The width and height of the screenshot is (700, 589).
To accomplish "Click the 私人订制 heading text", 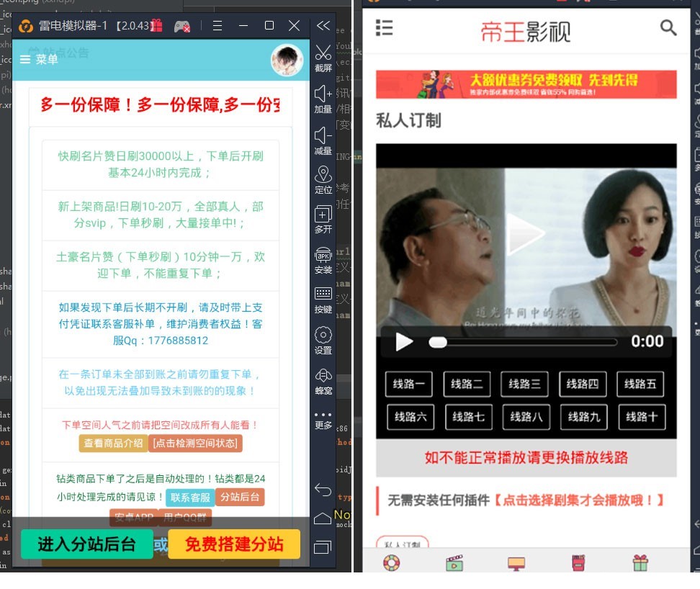I will [408, 120].
